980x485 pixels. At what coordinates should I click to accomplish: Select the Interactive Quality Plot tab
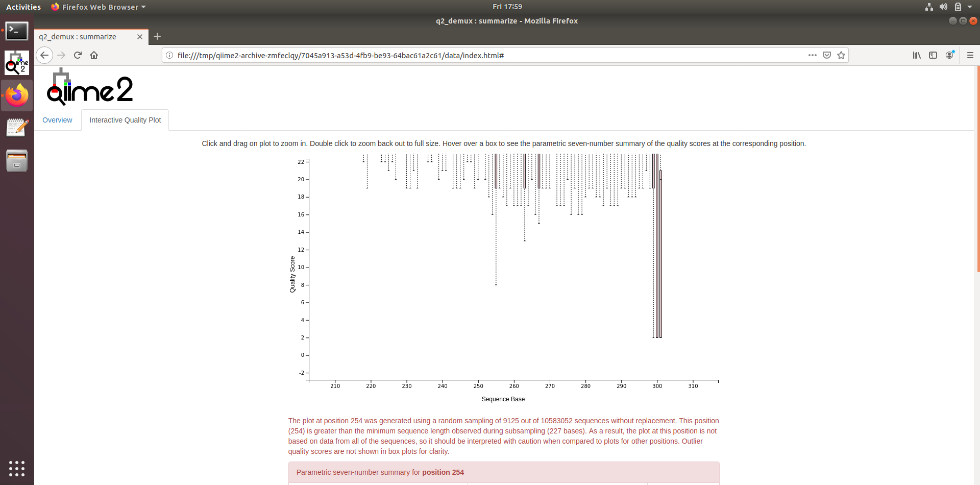(125, 120)
